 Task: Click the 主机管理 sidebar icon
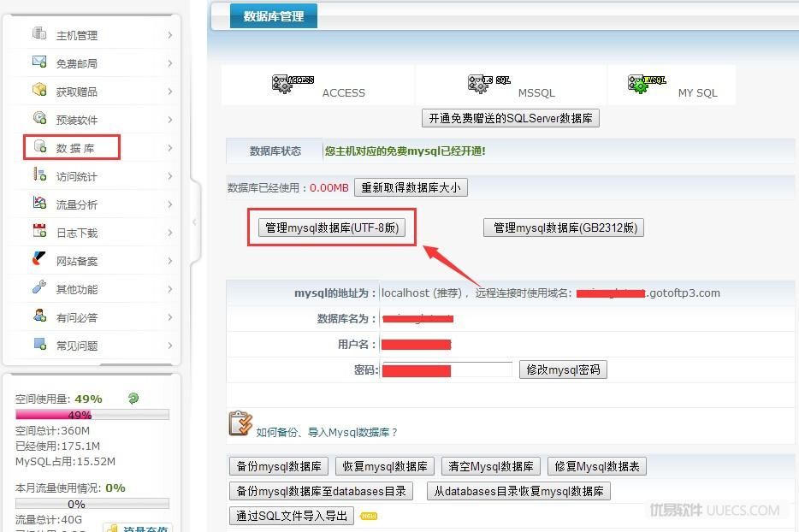coord(39,33)
